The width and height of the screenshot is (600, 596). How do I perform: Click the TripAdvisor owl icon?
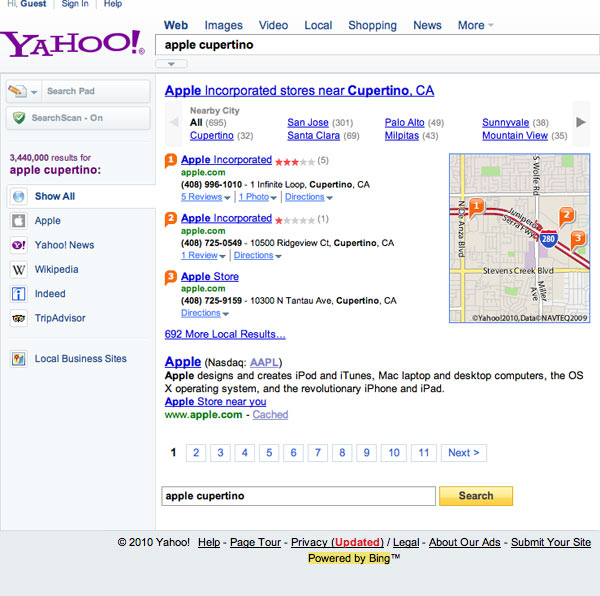[18, 319]
